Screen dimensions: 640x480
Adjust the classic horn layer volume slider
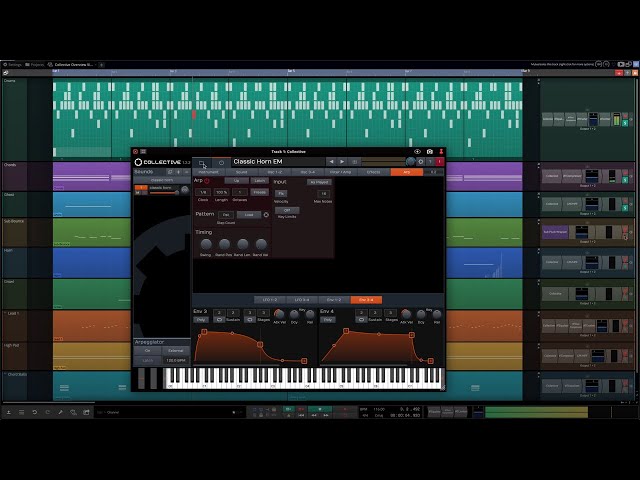tap(164, 193)
